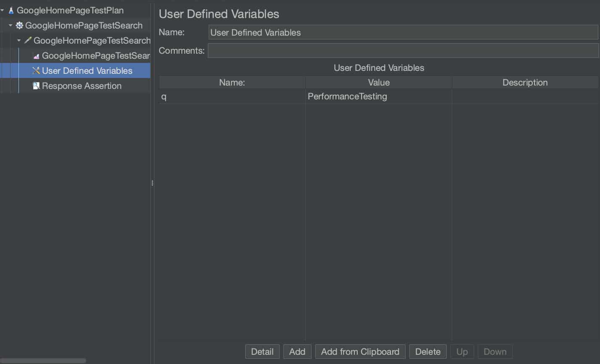
Task: Click the Description column header
Action: (x=525, y=83)
